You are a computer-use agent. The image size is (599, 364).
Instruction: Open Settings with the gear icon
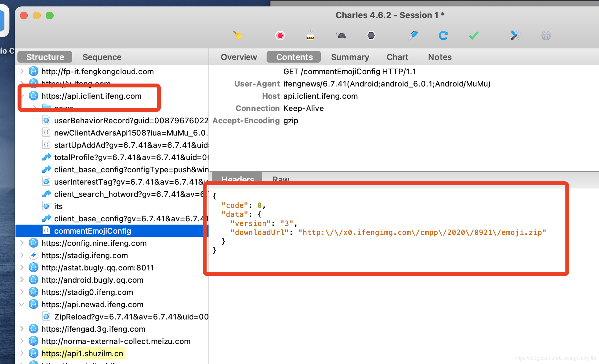point(546,35)
